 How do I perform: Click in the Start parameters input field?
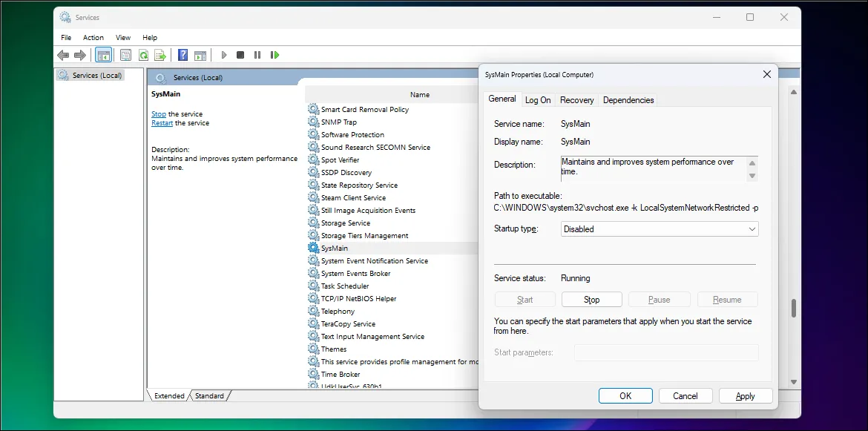point(665,352)
